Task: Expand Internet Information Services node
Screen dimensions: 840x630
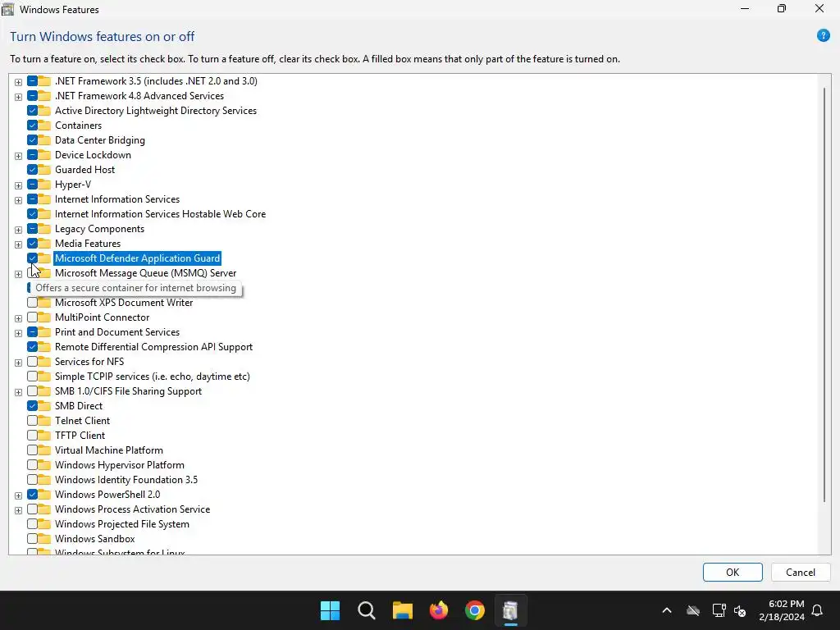Action: (18, 200)
